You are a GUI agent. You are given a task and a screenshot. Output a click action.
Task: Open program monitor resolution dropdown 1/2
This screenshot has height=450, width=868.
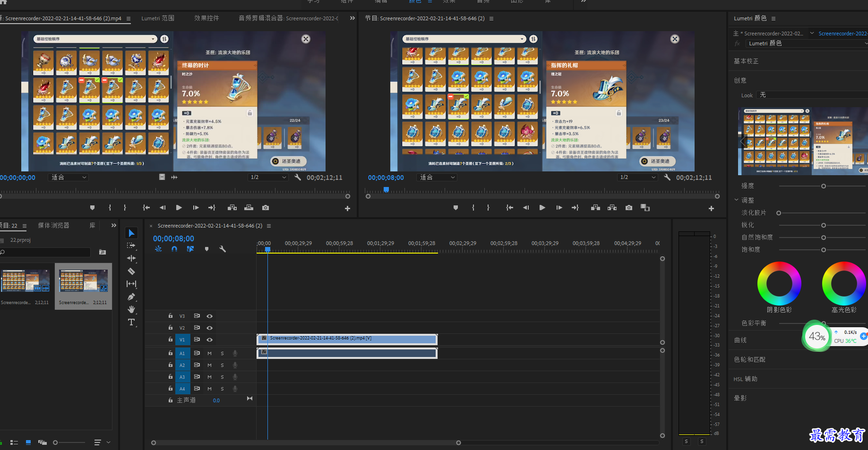click(637, 178)
